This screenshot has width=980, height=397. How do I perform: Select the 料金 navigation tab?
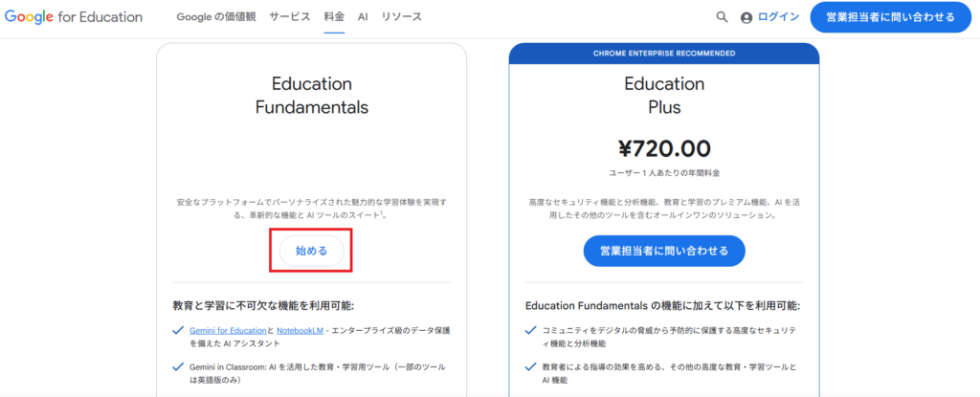(x=334, y=17)
